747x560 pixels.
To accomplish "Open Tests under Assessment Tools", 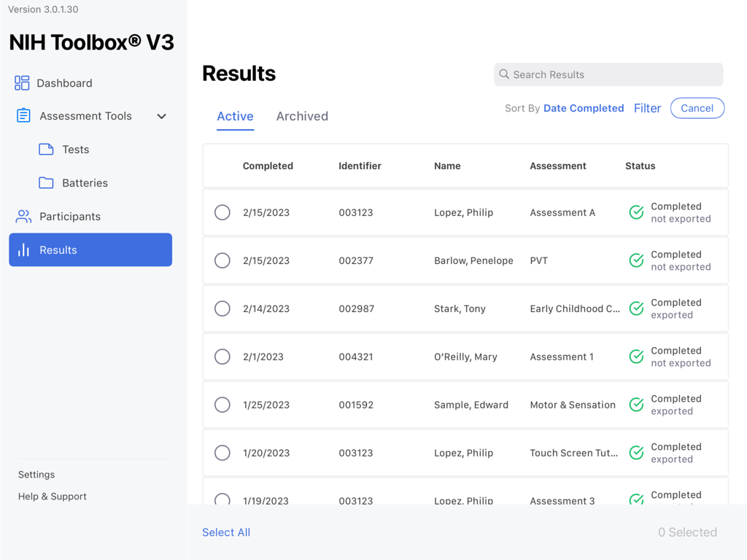I will coord(76,149).
